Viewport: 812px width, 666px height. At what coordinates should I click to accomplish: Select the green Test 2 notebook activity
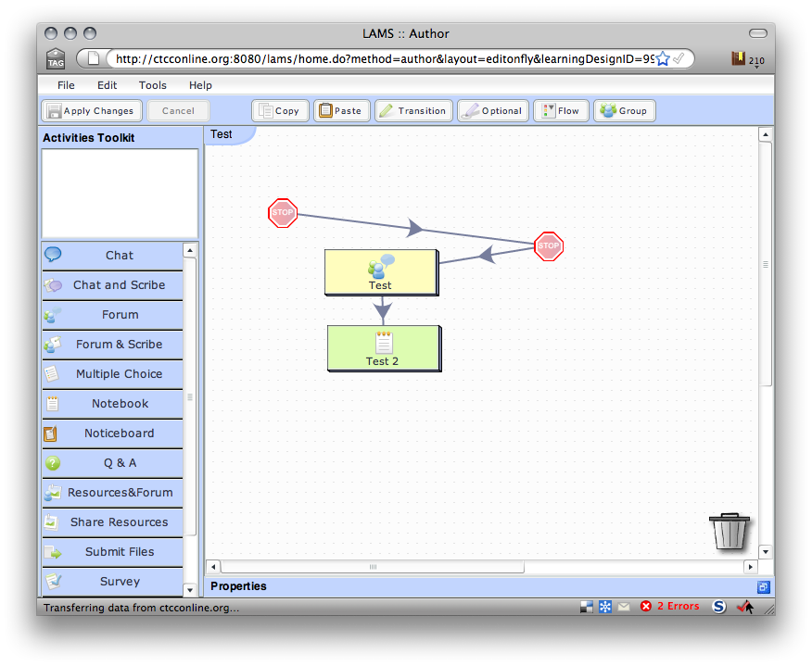pyautogui.click(x=383, y=347)
